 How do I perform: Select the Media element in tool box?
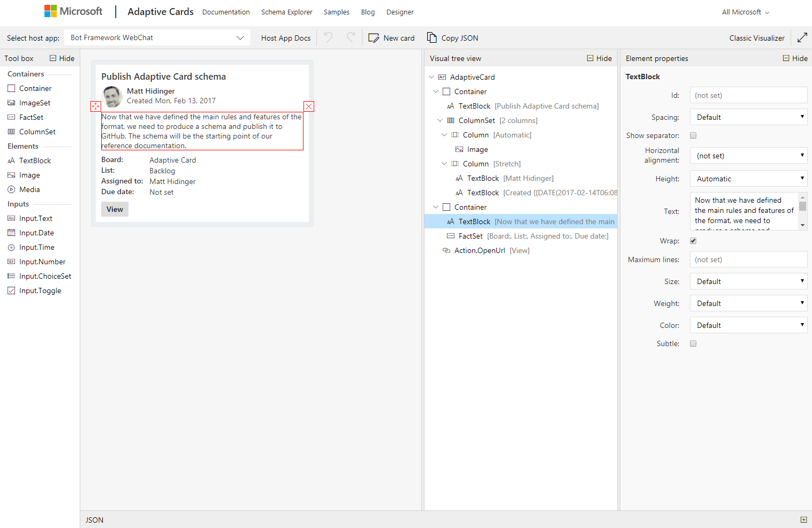point(29,189)
